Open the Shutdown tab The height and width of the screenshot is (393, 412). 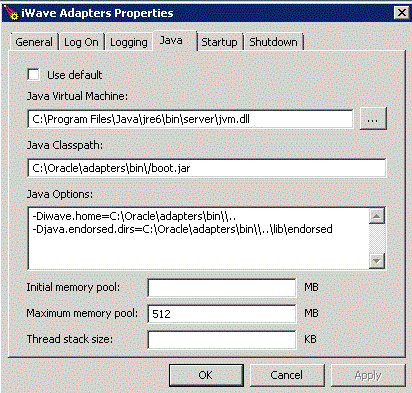coord(273,42)
